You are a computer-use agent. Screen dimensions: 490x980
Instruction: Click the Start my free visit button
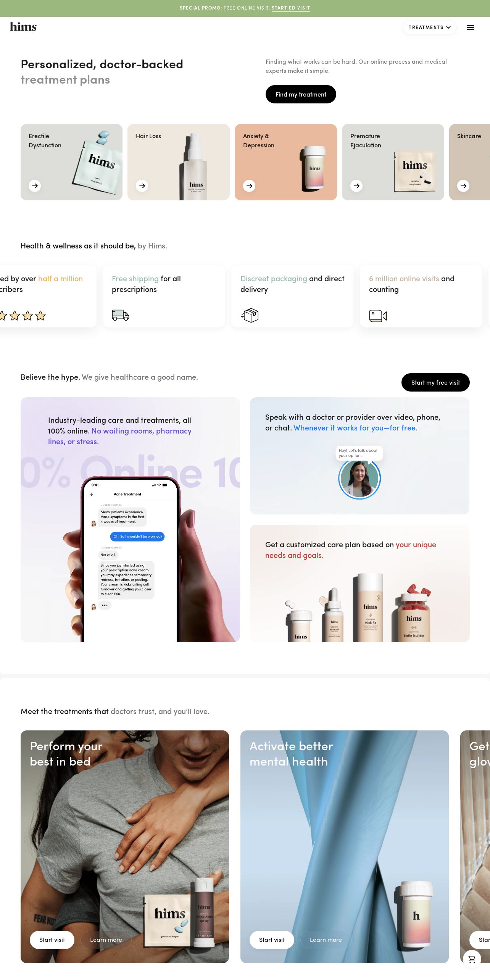tap(435, 382)
